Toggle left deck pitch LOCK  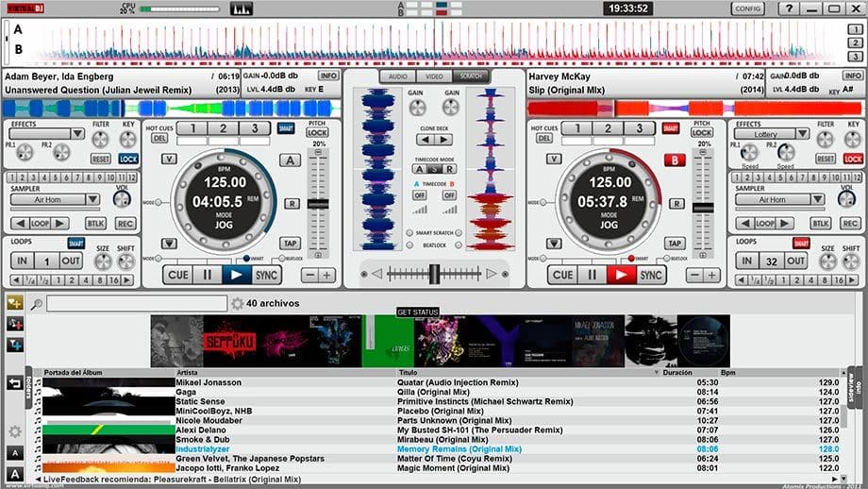coord(317,133)
